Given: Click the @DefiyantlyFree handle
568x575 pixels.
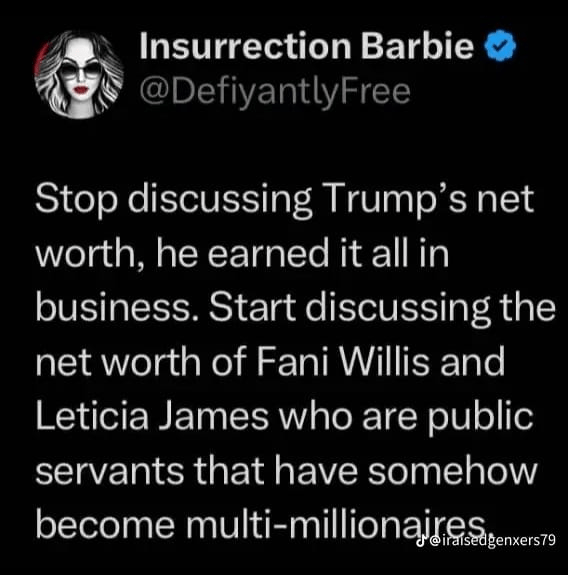Looking at the screenshot, I should pos(275,92).
